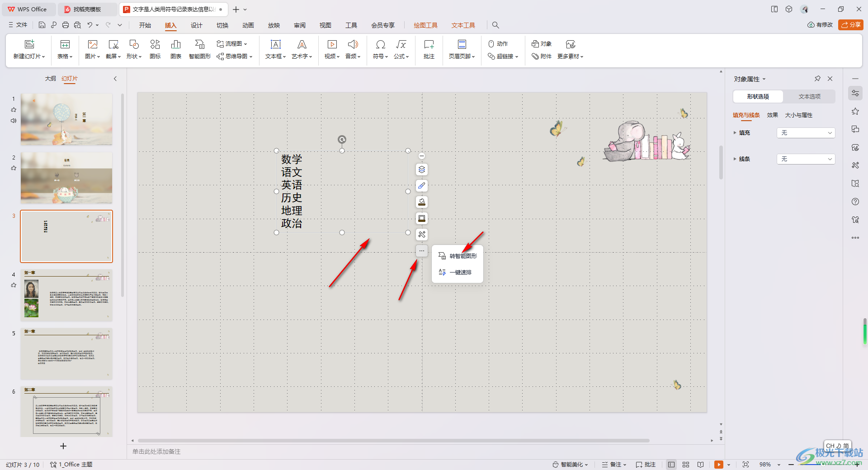
Task: Open Header and Footer tool
Action: point(462,49)
